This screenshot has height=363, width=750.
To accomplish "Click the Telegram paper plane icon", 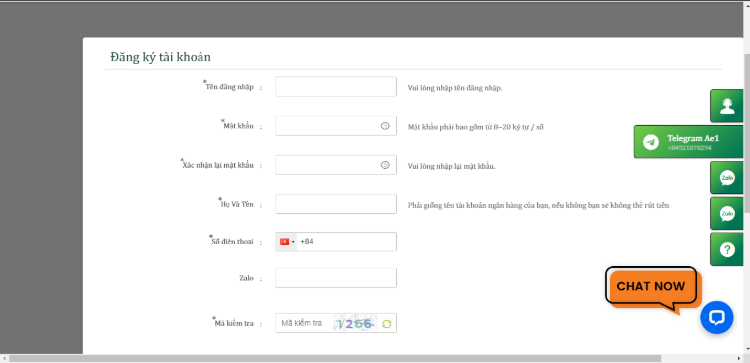I will pyautogui.click(x=651, y=142).
